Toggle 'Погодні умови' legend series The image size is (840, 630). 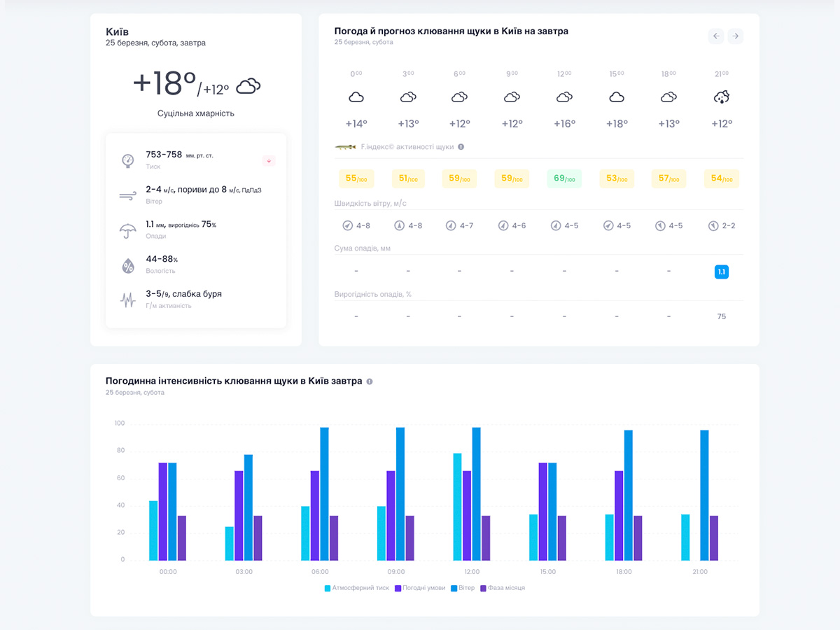click(x=420, y=588)
